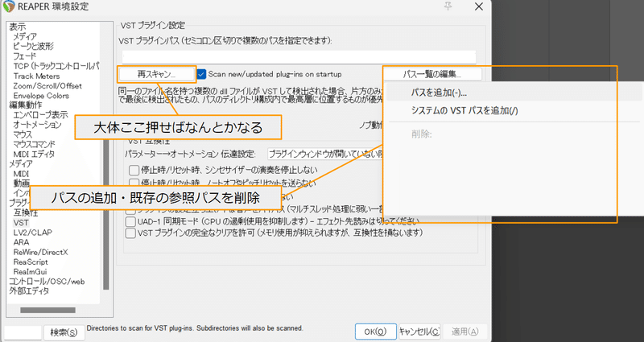
Task: Select Zoom/Scroll/Offset in the tree
Action: tap(47, 86)
